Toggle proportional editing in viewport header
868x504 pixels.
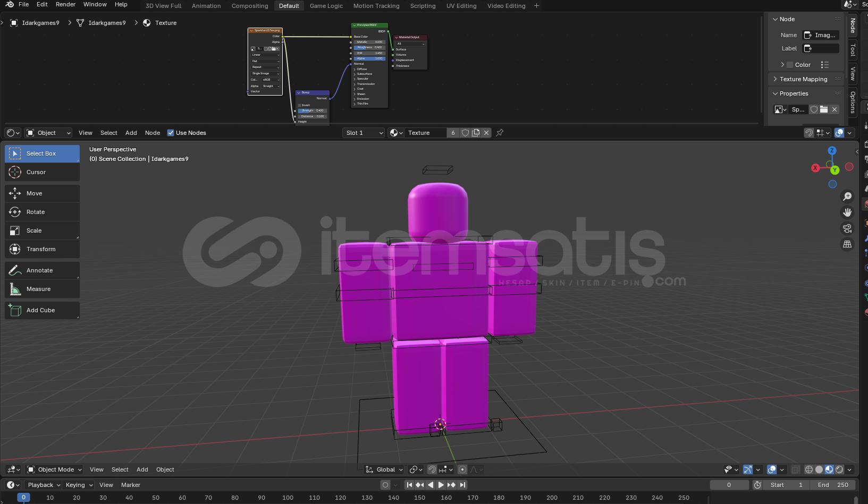tap(462, 469)
